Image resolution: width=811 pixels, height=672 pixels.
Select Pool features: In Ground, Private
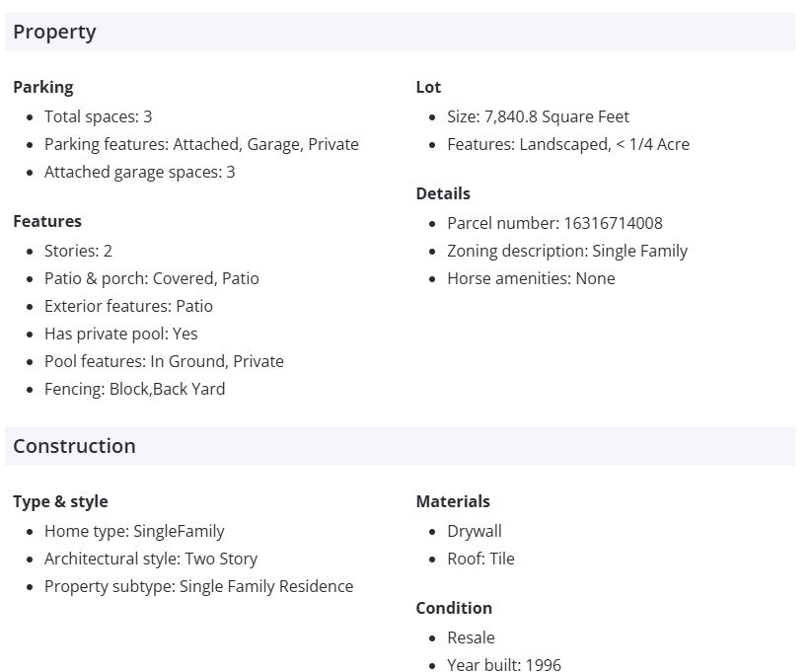click(164, 361)
